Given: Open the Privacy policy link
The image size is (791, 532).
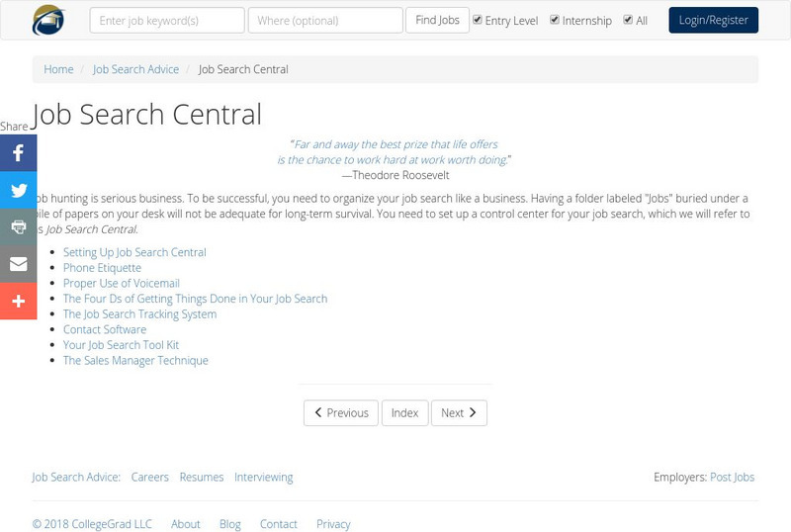Looking at the screenshot, I should click(x=333, y=524).
